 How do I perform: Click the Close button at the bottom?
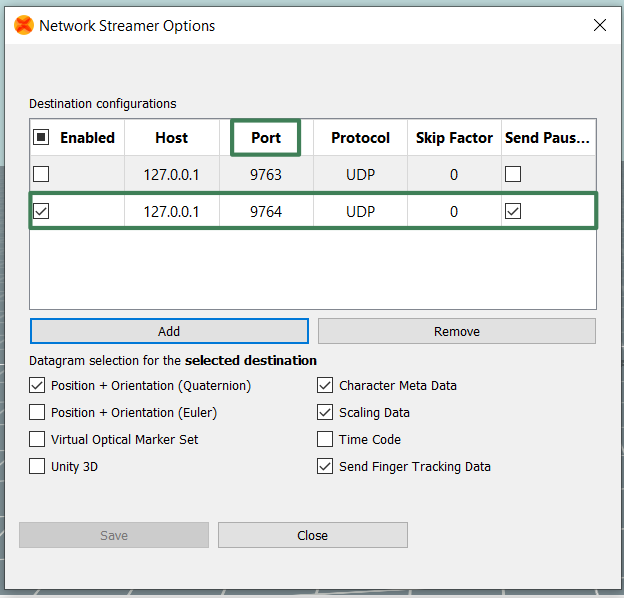click(312, 535)
